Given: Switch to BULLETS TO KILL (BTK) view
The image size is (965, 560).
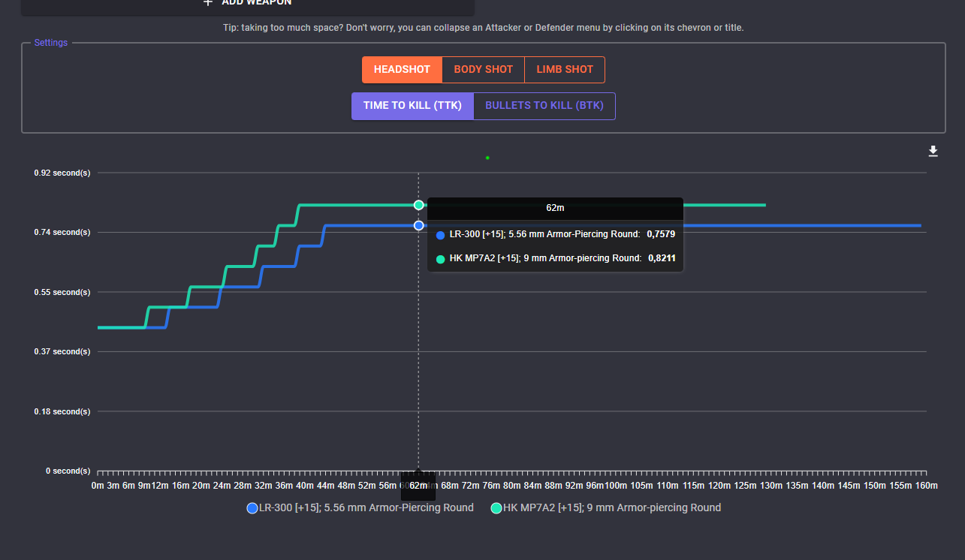Looking at the screenshot, I should tap(544, 106).
